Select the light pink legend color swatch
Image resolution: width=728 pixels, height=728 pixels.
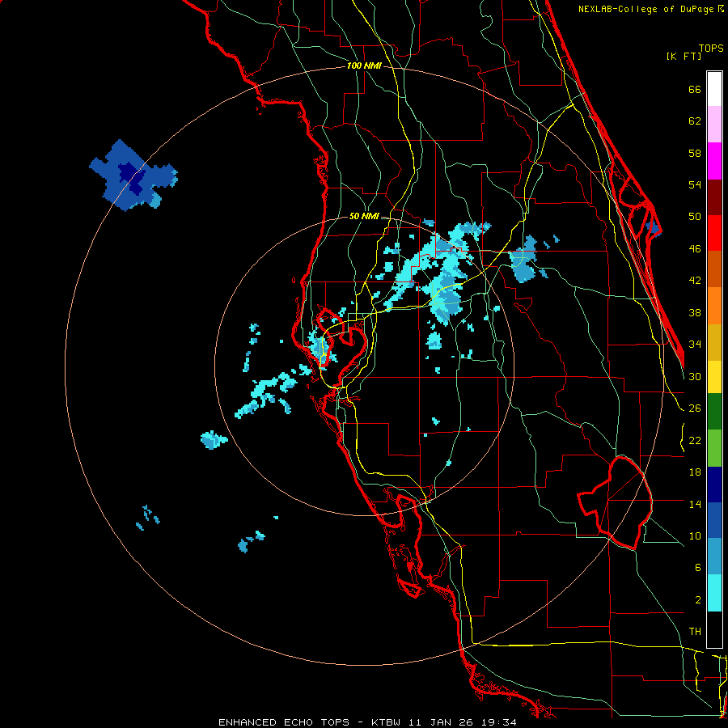coord(714,125)
